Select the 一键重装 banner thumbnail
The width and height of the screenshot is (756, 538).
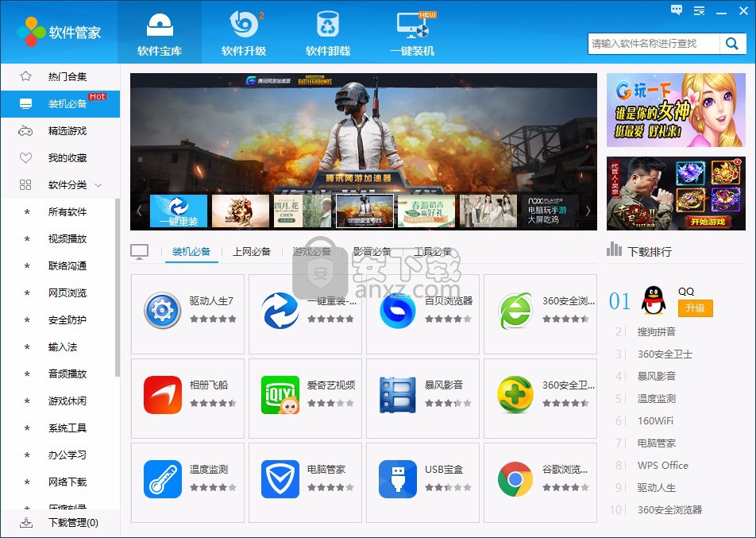pyautogui.click(x=179, y=211)
